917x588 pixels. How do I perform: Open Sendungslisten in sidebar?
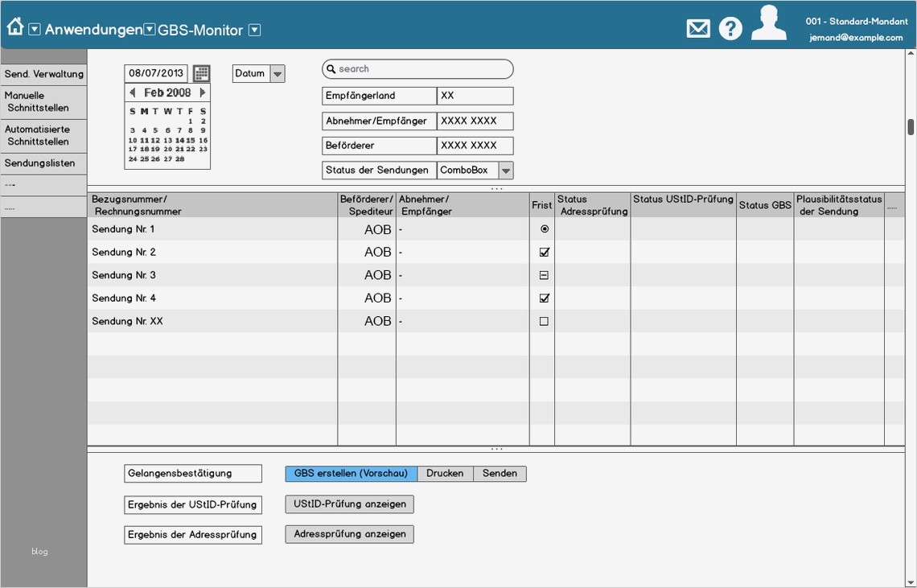pos(44,163)
